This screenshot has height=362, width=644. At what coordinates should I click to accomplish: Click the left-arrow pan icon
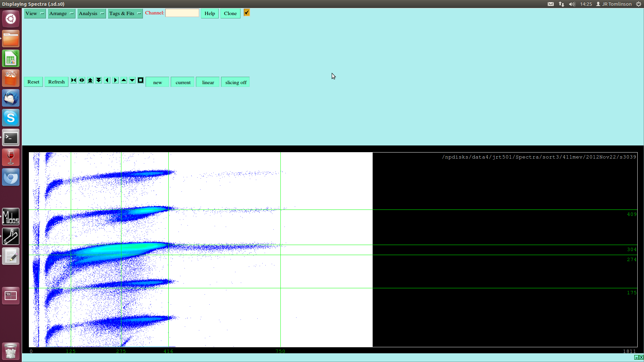coord(107,80)
